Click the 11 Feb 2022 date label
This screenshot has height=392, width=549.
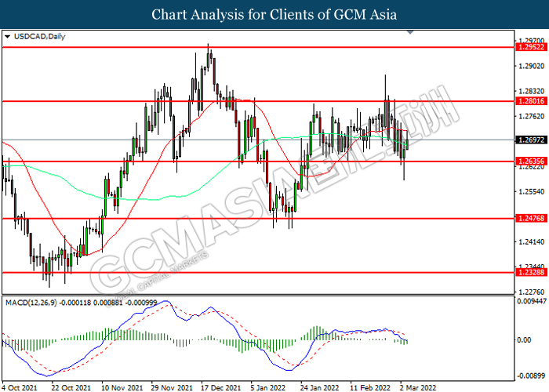(x=370, y=387)
